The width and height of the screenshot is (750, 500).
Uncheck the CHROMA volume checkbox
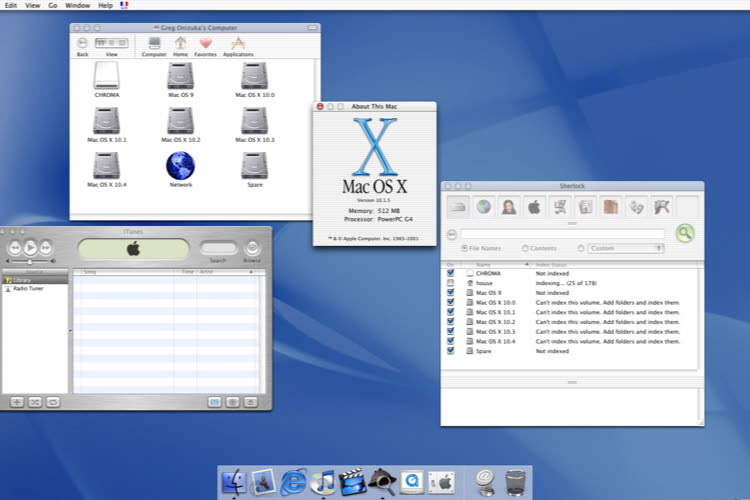(451, 273)
